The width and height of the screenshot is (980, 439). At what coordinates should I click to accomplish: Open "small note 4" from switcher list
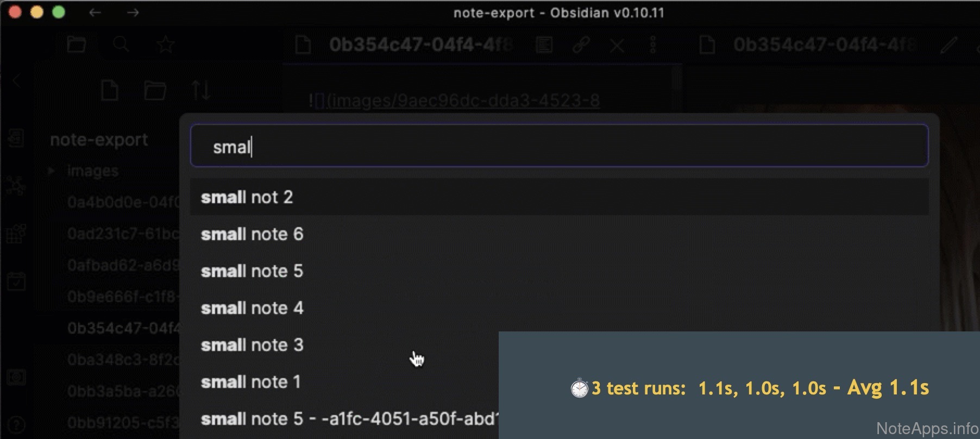(x=252, y=308)
